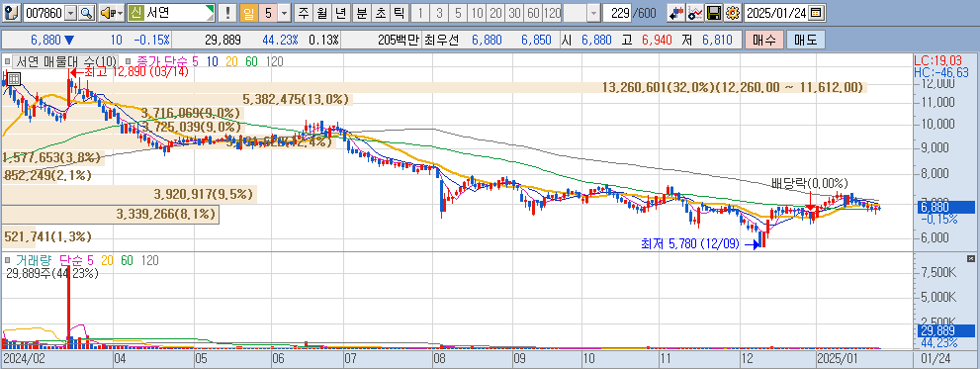The image size is (980, 369).
Task: Select the 60 interval button
Action: point(534,13)
